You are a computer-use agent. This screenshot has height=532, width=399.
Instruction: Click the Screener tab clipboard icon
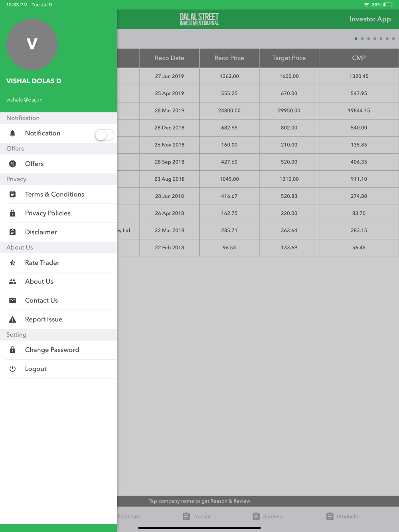(256, 516)
